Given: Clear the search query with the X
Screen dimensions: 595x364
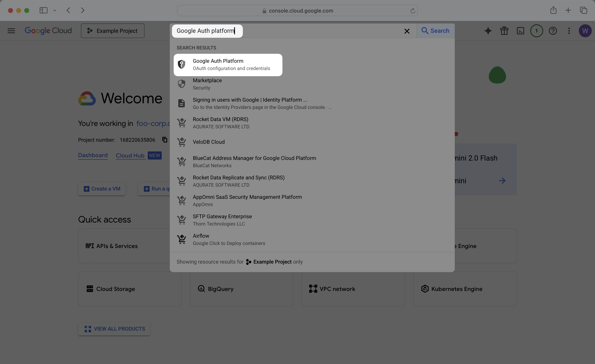Looking at the screenshot, I should (407, 31).
